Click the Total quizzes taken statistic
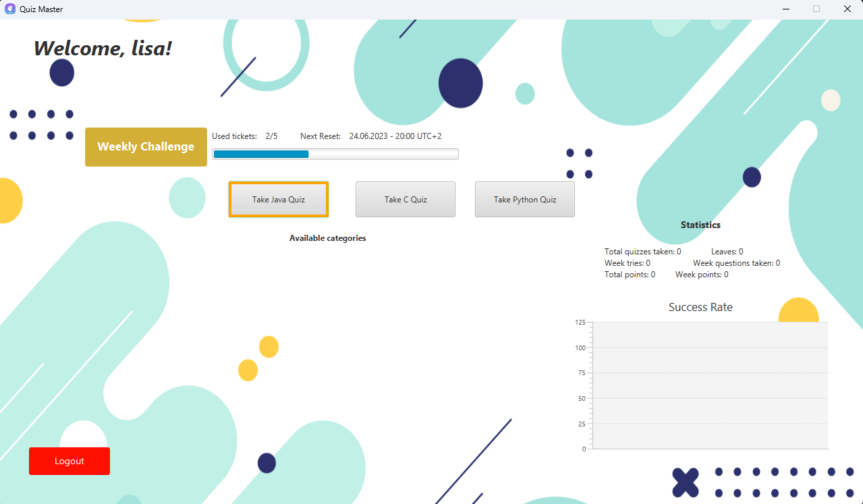Viewport: 863px width, 504px height. (643, 252)
